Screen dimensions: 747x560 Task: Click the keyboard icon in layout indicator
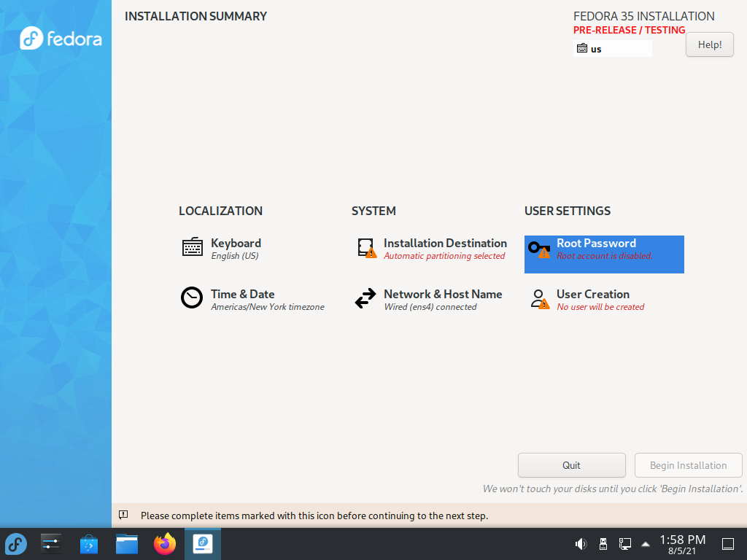point(581,48)
